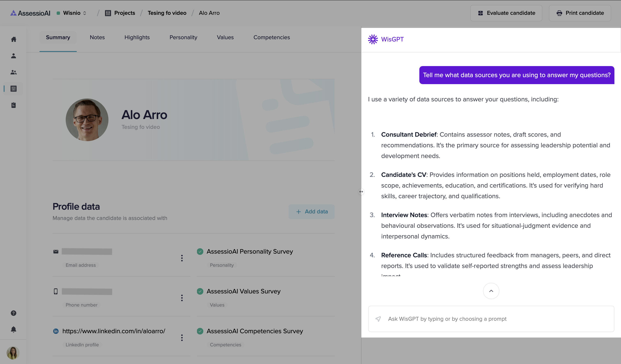Image resolution: width=621 pixels, height=364 pixels.
Task: Click the round chevron-up button in WisGPT
Action: pyautogui.click(x=491, y=291)
